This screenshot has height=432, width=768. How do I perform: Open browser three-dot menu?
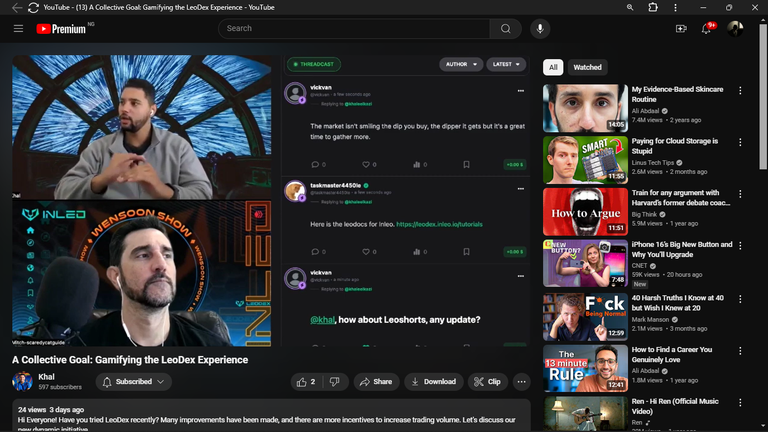[675, 7]
